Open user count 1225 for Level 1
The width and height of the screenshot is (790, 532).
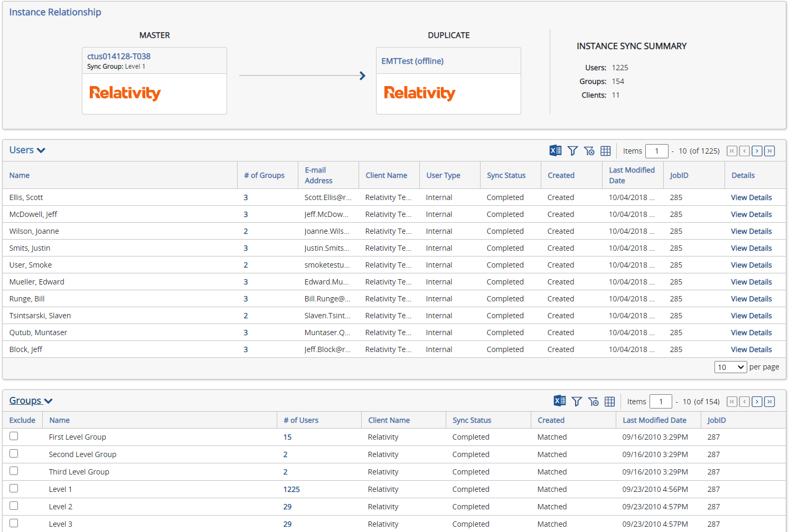click(x=291, y=489)
